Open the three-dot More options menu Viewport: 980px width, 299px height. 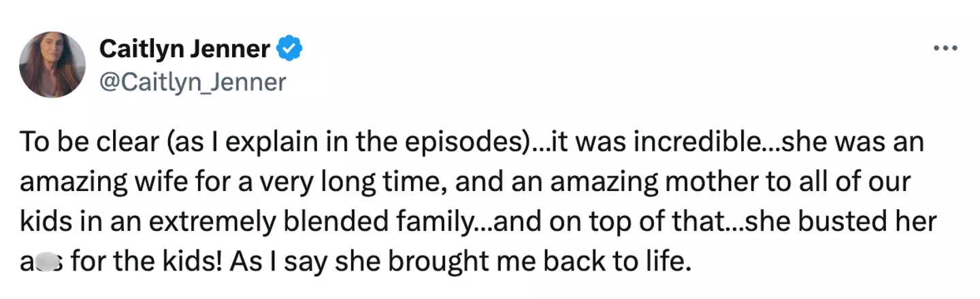click(x=945, y=48)
